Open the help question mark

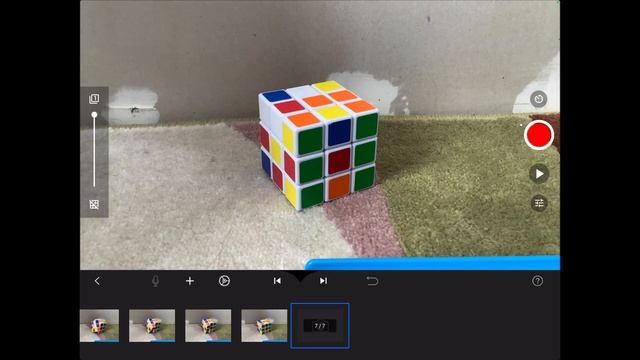[x=538, y=281]
